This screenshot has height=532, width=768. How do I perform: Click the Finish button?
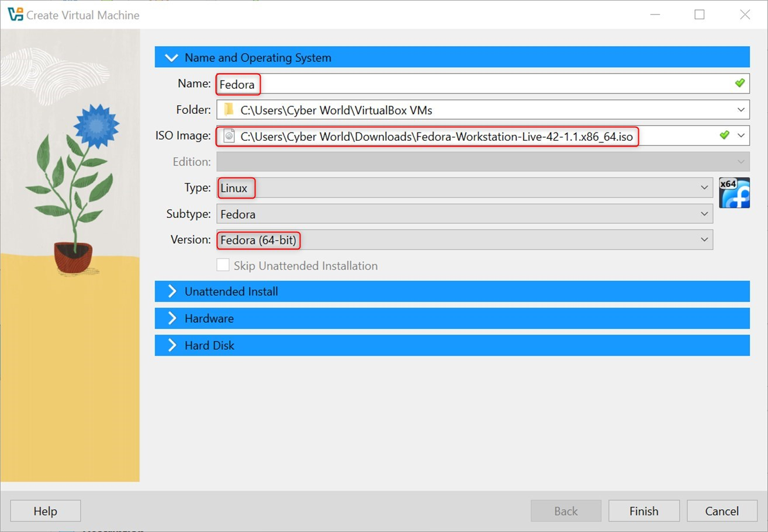point(644,511)
